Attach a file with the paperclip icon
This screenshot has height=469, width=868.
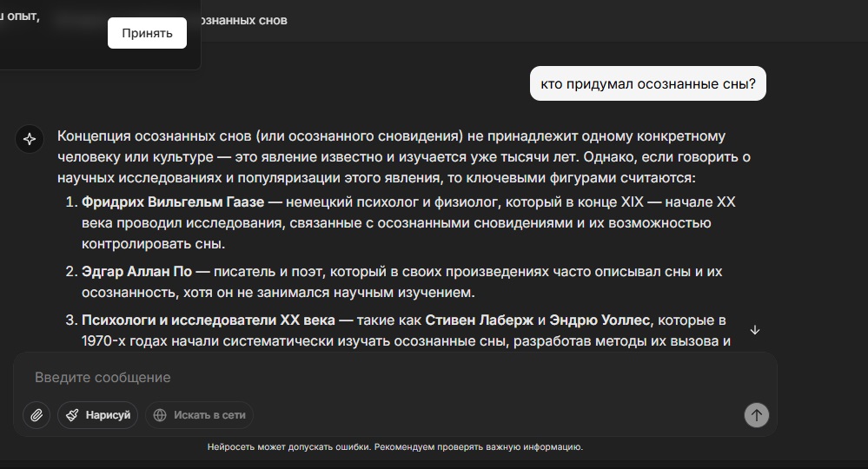(36, 415)
